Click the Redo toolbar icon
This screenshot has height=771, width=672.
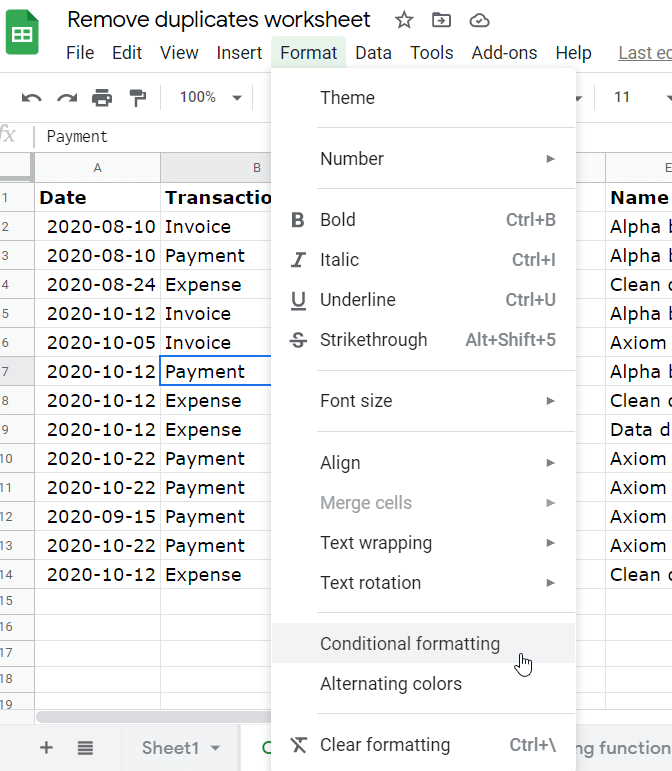coord(67,97)
